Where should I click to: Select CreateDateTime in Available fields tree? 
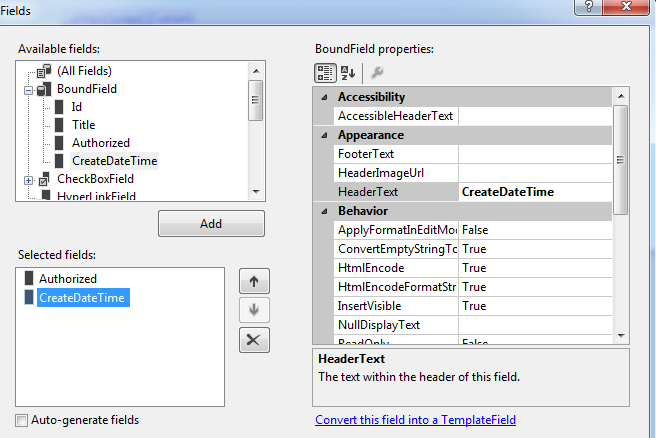coord(114,161)
